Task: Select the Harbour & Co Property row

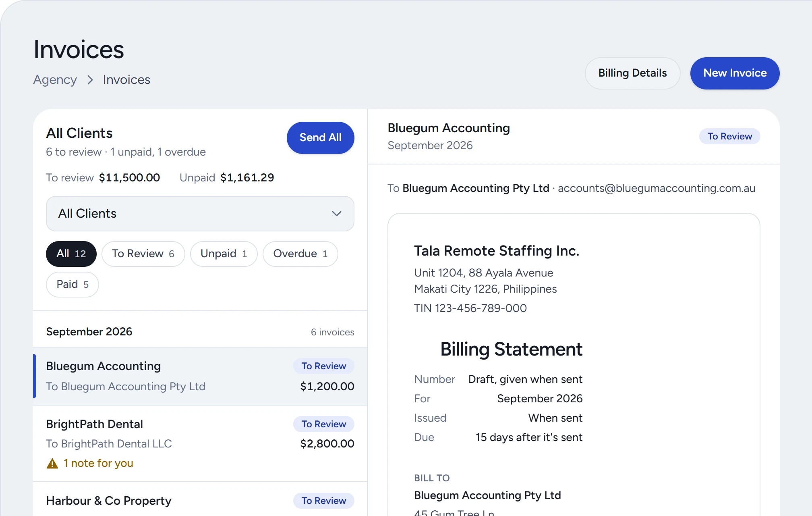Action: 200,500
